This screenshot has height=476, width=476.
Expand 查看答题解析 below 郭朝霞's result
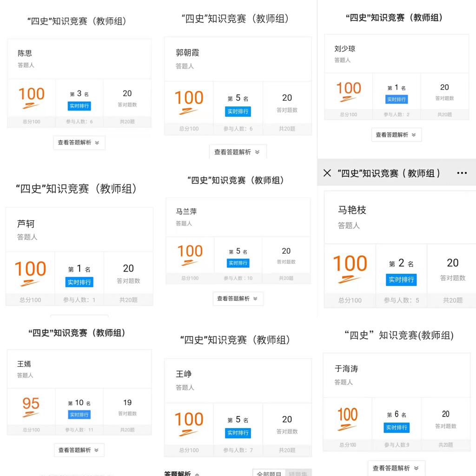[238, 152]
